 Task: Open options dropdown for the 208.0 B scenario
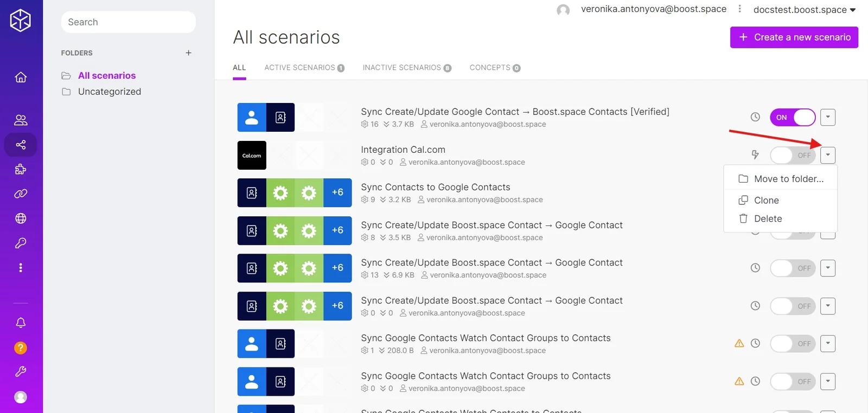click(828, 343)
